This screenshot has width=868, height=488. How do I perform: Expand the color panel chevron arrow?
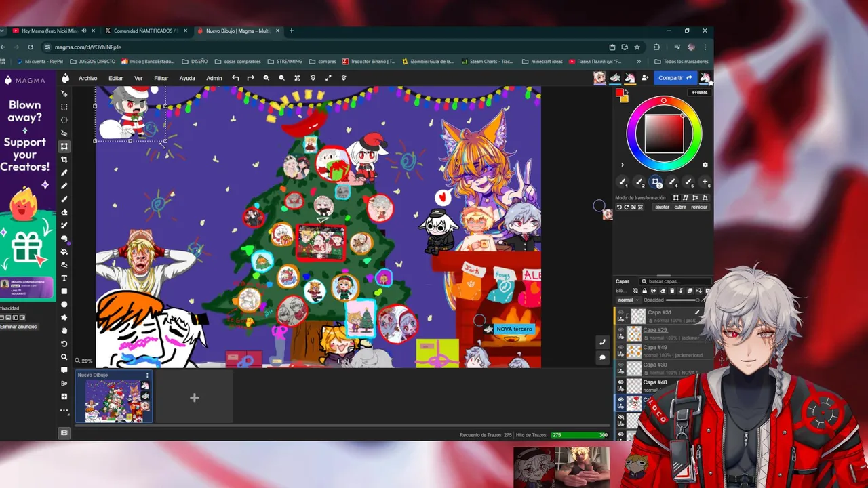click(623, 165)
